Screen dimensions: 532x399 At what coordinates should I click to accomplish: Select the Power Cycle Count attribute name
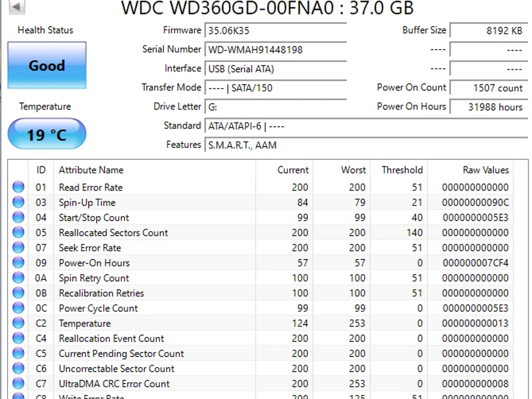click(98, 308)
